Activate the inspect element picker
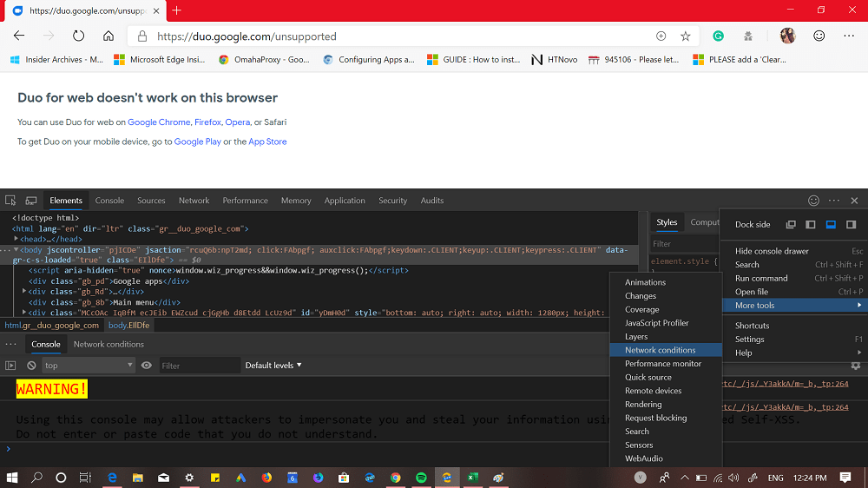The image size is (868, 488). pos(10,201)
